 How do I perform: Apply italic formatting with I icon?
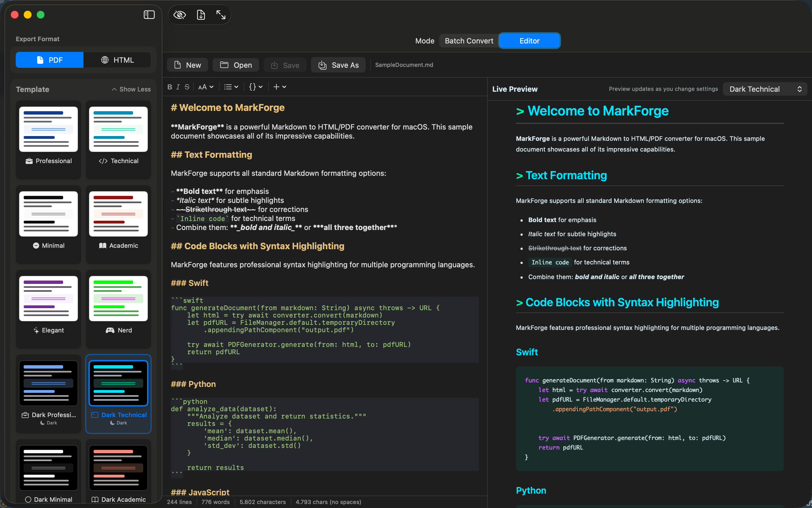tap(178, 87)
